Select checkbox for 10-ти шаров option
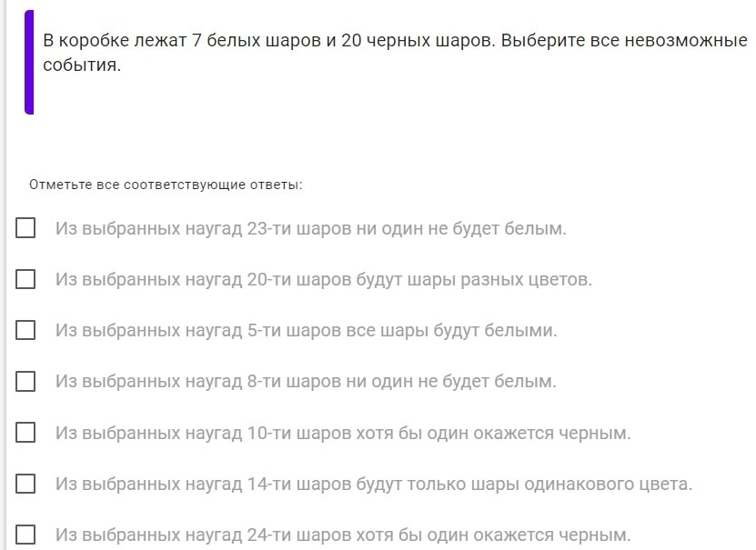This screenshot has width=756, height=550. [25, 432]
